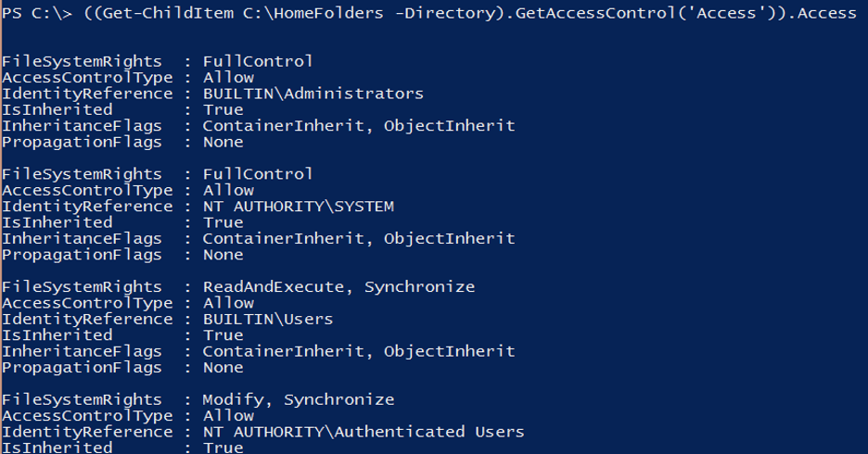This screenshot has height=454, width=868.
Task: Click the AccessControlType label of Authenticated Users entry
Action: 81,416
